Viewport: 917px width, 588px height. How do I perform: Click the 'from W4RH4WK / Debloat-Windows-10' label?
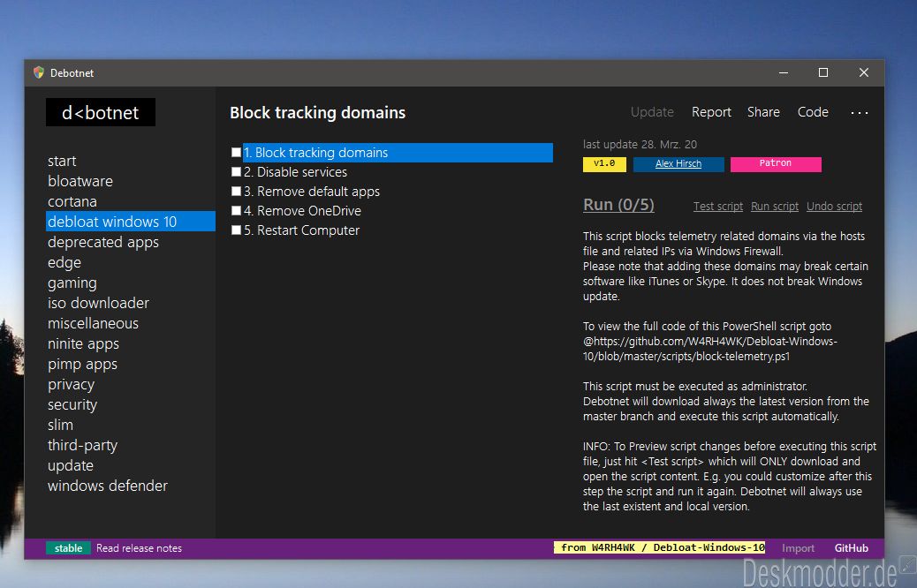click(x=660, y=547)
